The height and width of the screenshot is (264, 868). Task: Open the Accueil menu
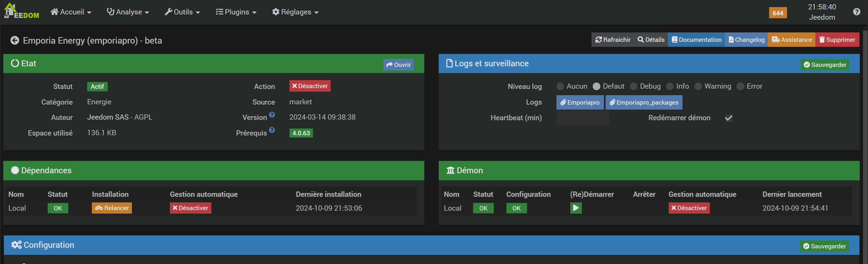coord(71,12)
